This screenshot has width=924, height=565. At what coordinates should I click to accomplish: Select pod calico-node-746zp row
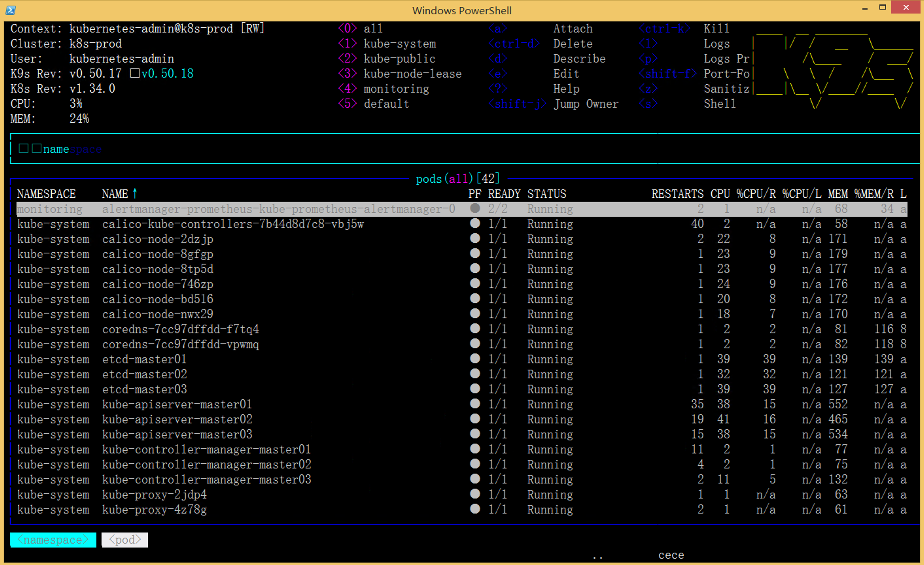click(462, 283)
